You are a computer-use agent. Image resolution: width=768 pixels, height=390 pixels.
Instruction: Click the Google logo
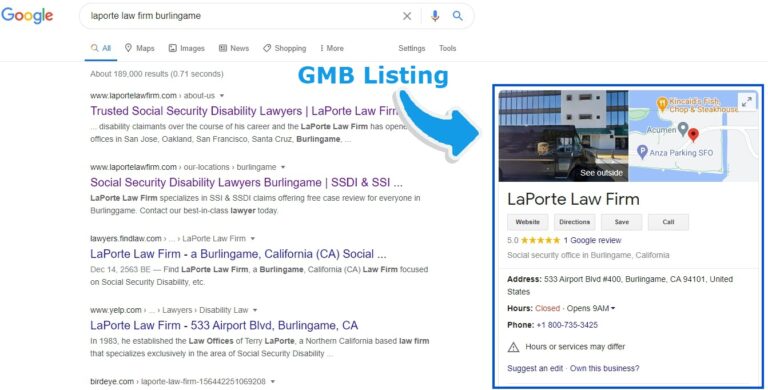[27, 16]
